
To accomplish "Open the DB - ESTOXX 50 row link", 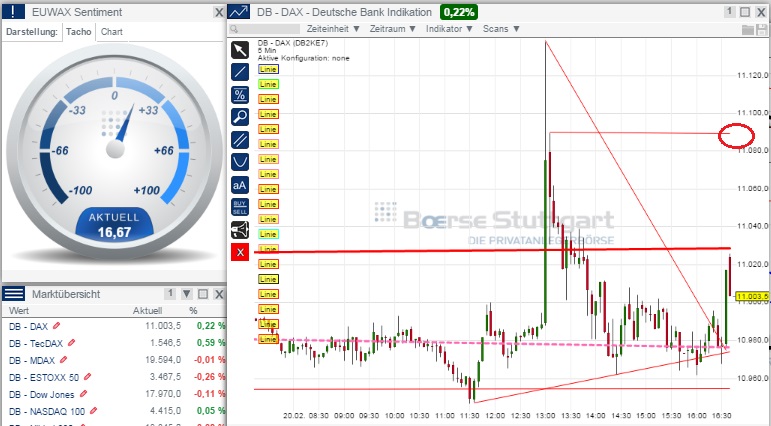I will point(43,377).
